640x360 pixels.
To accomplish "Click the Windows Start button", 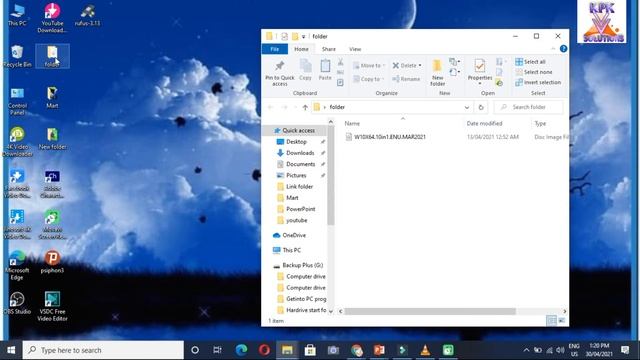I will 11,350.
